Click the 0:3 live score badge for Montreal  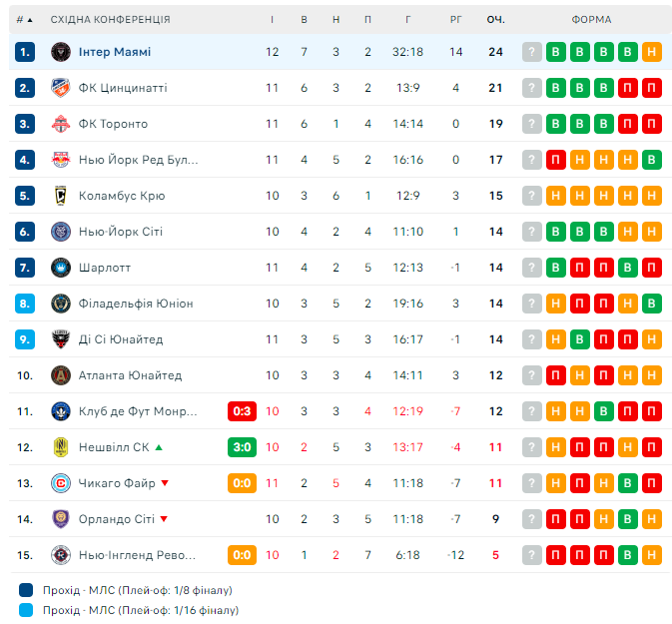coord(243,411)
